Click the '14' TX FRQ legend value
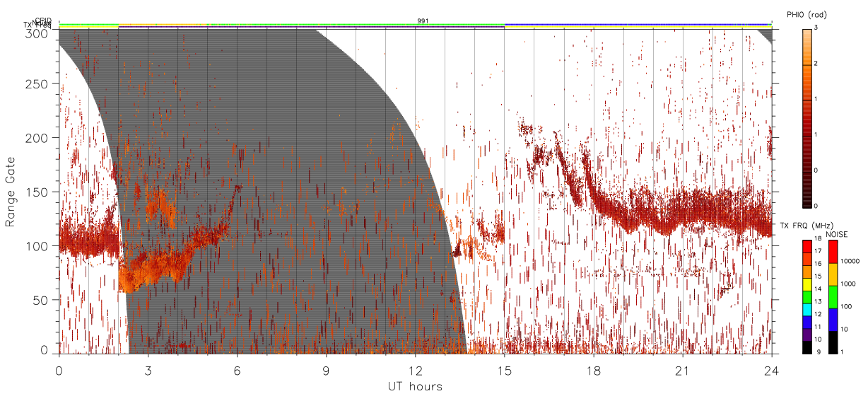Viewport: 868px width, 401px height. [x=816, y=289]
